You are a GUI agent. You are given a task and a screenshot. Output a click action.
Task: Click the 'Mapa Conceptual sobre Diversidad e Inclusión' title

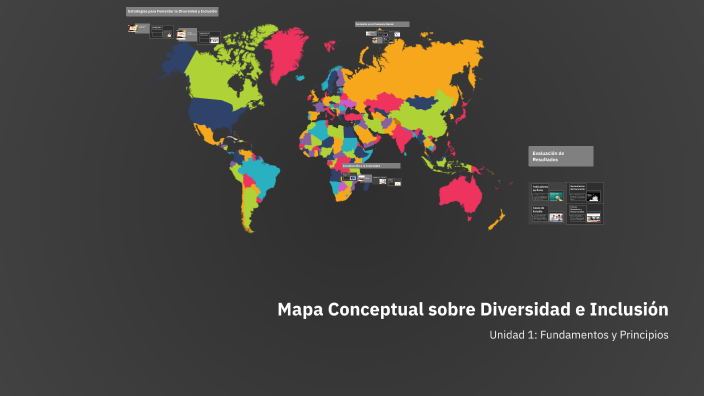473,310
